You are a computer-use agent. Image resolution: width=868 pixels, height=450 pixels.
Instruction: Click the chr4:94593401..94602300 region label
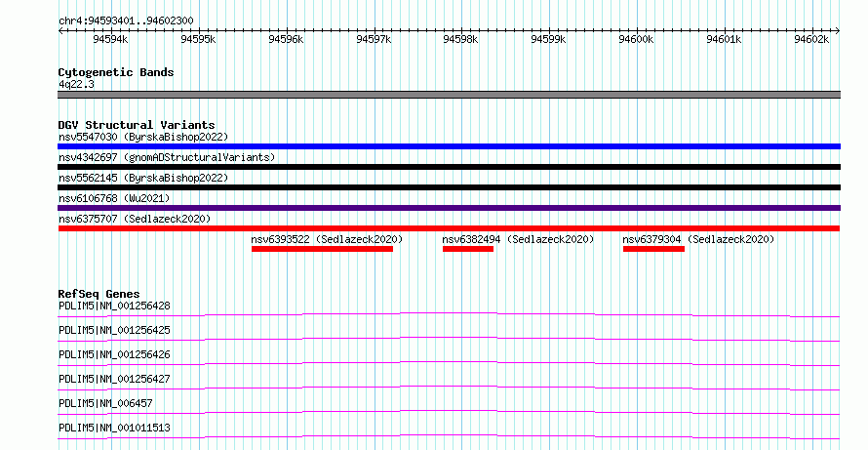(126, 20)
